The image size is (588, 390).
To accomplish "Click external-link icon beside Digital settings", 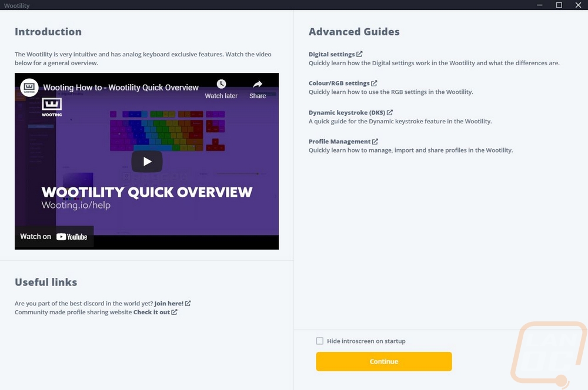I will click(x=359, y=54).
